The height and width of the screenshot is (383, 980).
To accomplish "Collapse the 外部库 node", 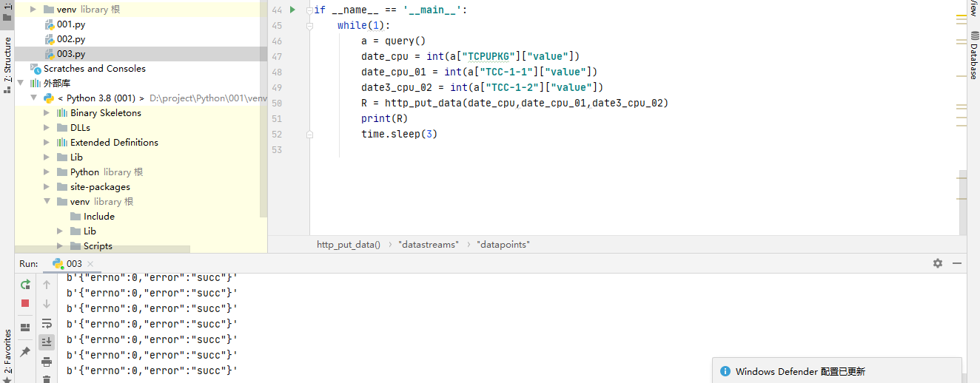I will [x=21, y=84].
